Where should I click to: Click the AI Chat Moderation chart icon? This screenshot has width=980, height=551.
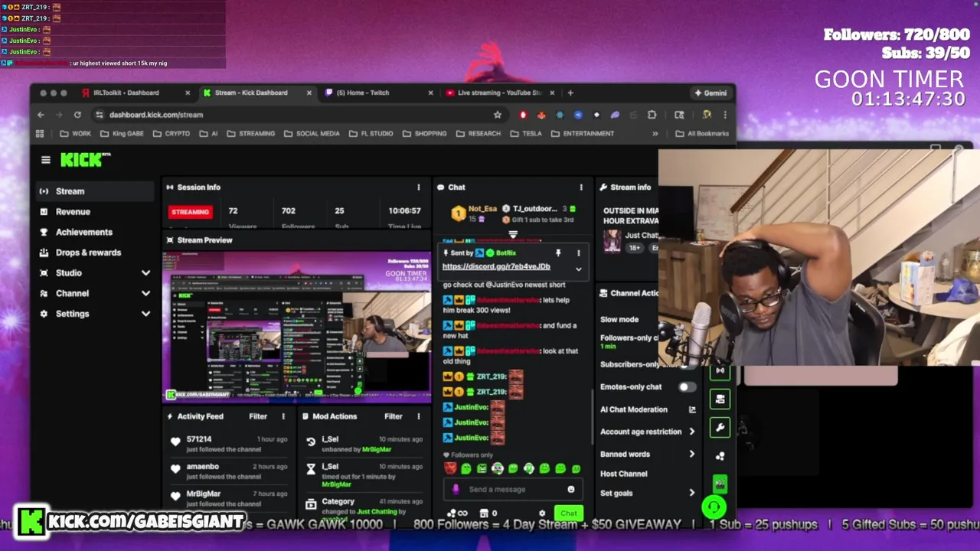pyautogui.click(x=692, y=409)
